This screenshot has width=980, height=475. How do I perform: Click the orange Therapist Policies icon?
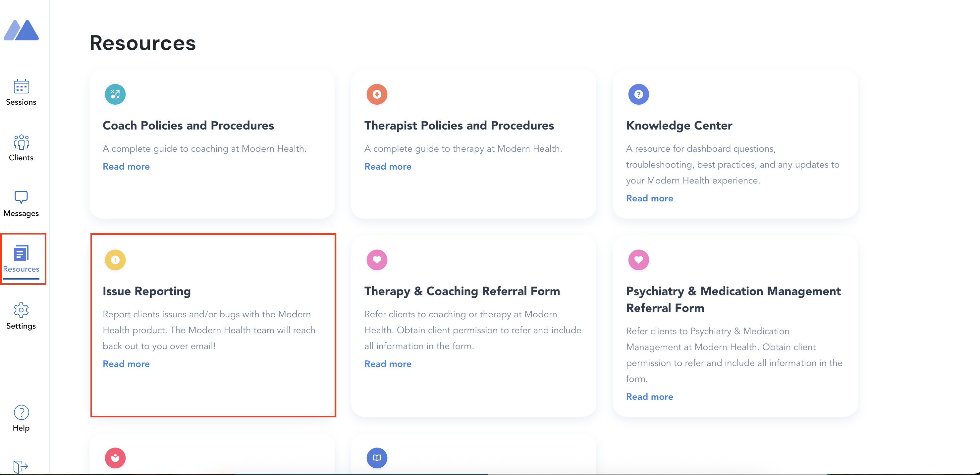point(377,94)
